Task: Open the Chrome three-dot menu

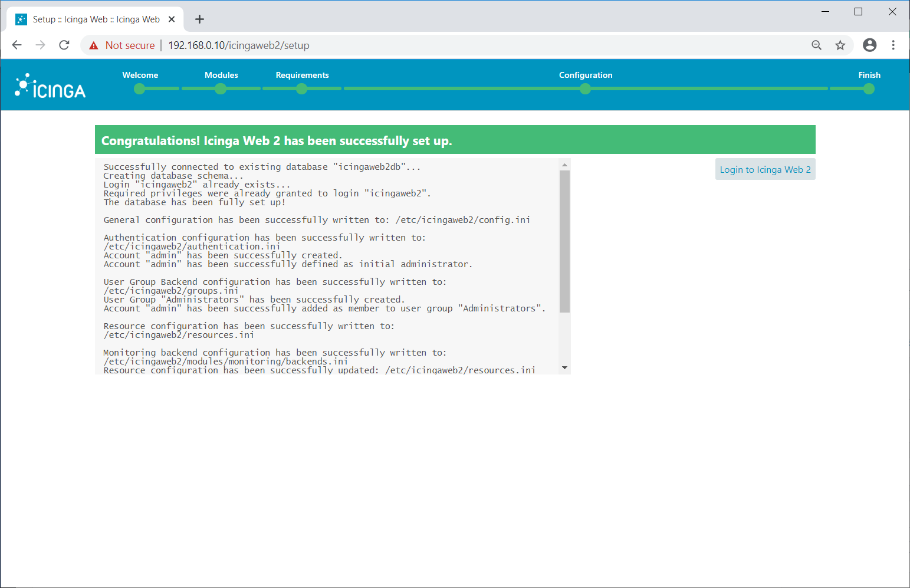Action: (x=893, y=45)
